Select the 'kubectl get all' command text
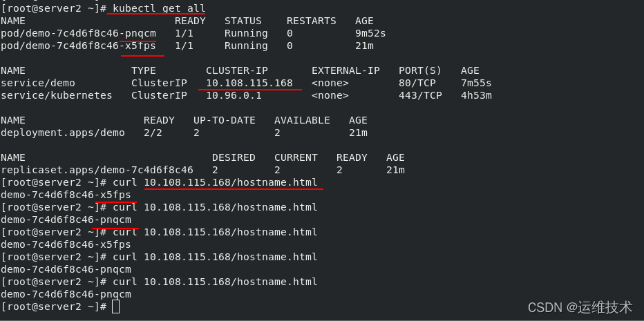This screenshot has height=321, width=644. [x=159, y=8]
